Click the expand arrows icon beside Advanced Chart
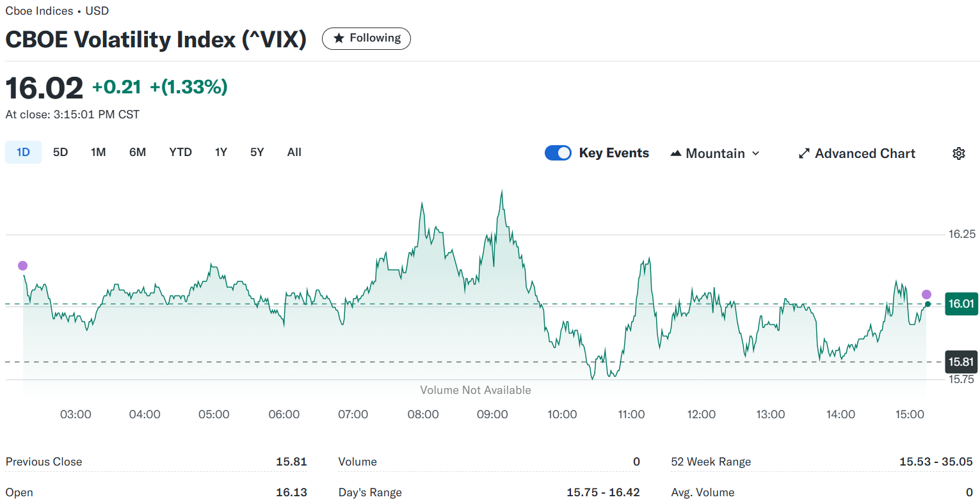980x502 pixels. (804, 153)
